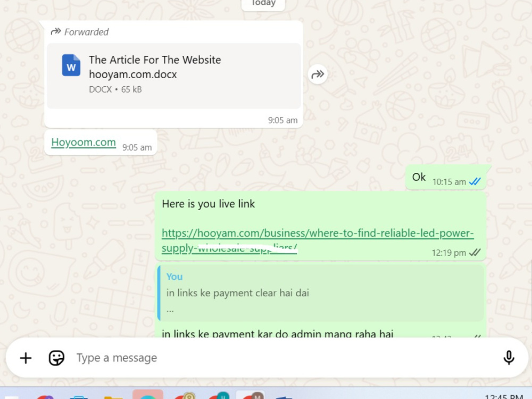The width and height of the screenshot is (532, 399).
Task: Open the emoji and sticker picker
Action: (x=56, y=358)
